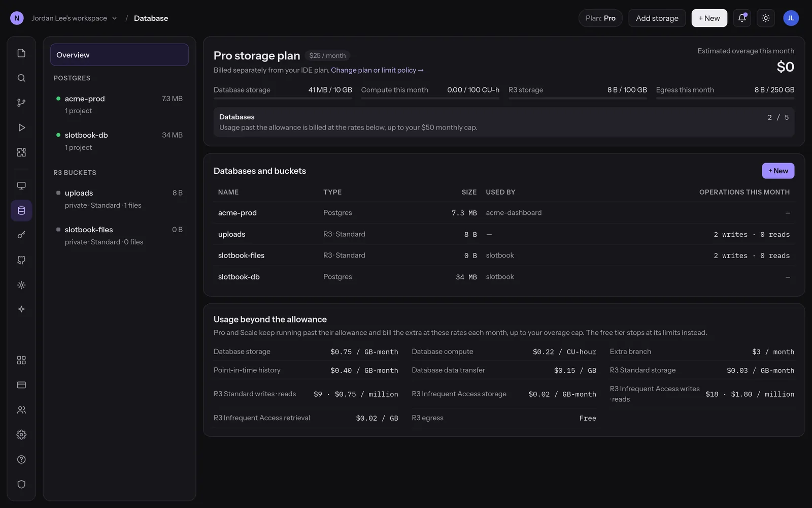Click the Database compute $0.22 / CU-hour rate
Screen dimensions: 812x508
(564, 352)
